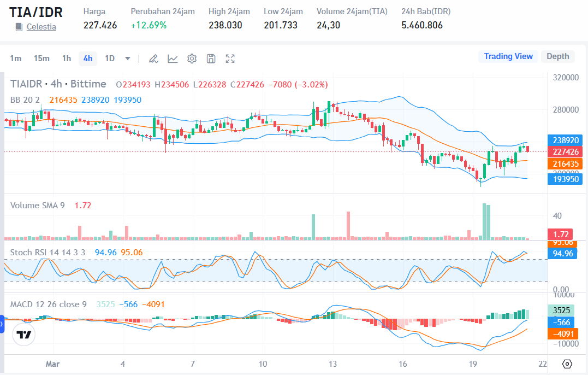The image size is (588, 375).
Task: Click the Stoch RSI 14 14 3 3 label
Action: [48, 252]
